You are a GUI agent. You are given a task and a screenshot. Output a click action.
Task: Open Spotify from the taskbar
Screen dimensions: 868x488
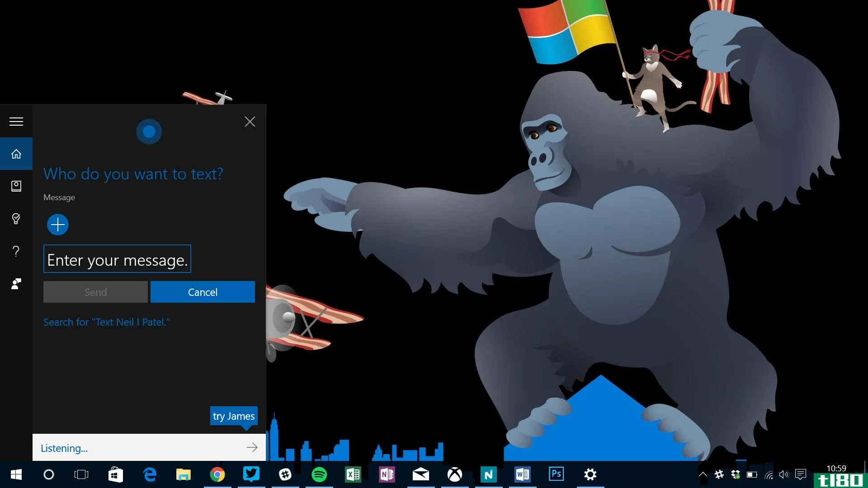[x=319, y=474]
